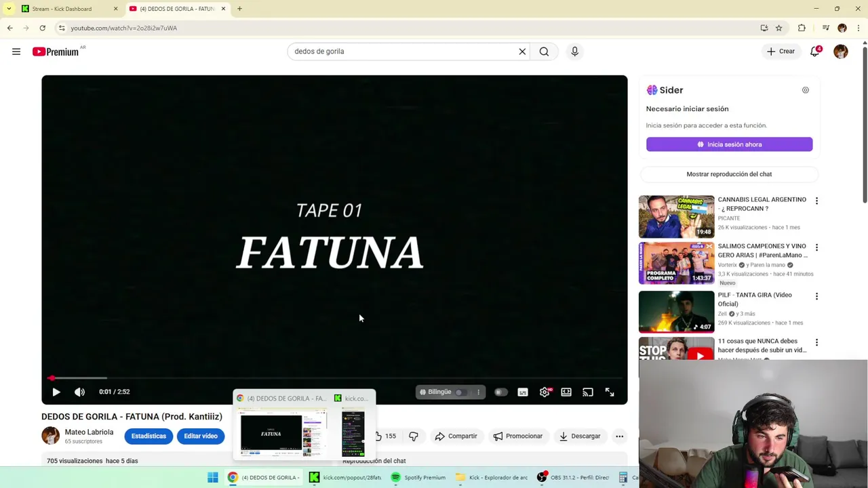Image resolution: width=868 pixels, height=488 pixels.
Task: Open a new browser tab
Action: pyautogui.click(x=239, y=9)
